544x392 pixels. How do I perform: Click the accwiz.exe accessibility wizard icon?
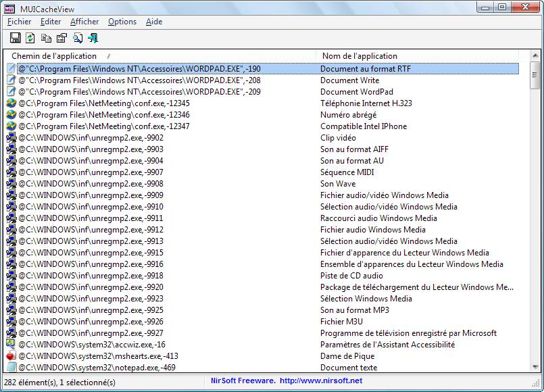(x=11, y=344)
